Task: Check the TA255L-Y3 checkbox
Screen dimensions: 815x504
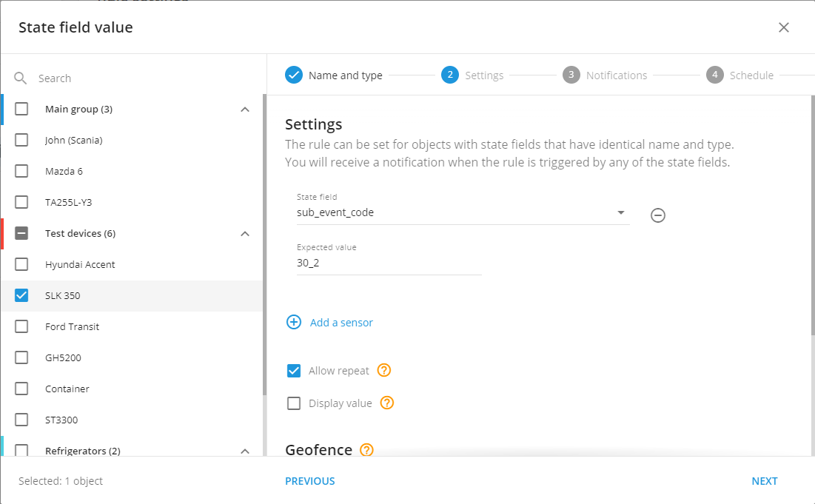Action: [21, 202]
